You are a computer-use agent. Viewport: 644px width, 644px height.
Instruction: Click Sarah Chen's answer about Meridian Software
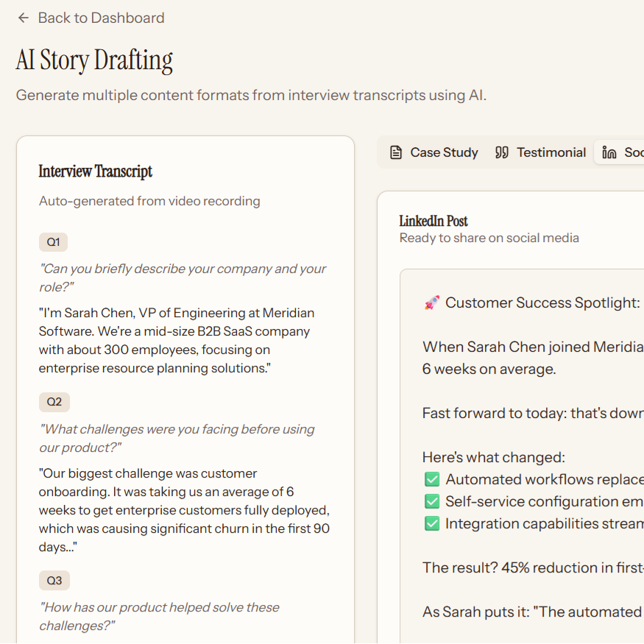(x=174, y=340)
